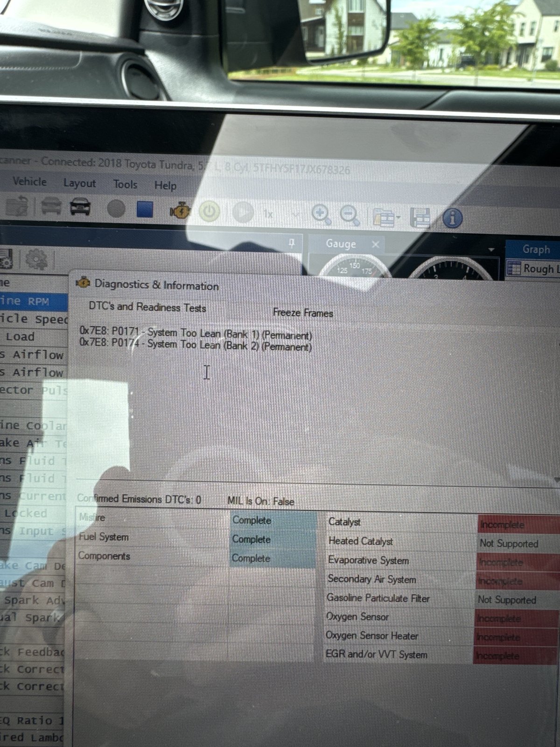Select Vehicle Speed in parameter list
This screenshot has width=560, height=747.
pos(34,319)
